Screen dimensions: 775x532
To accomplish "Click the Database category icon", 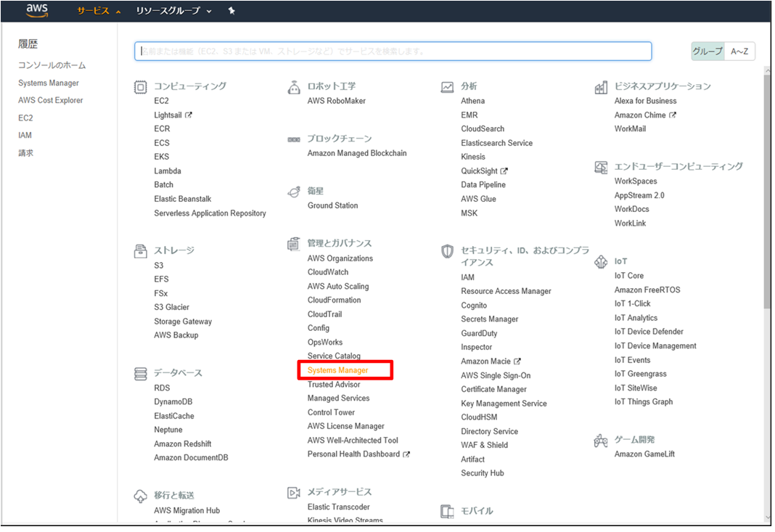I will point(140,374).
